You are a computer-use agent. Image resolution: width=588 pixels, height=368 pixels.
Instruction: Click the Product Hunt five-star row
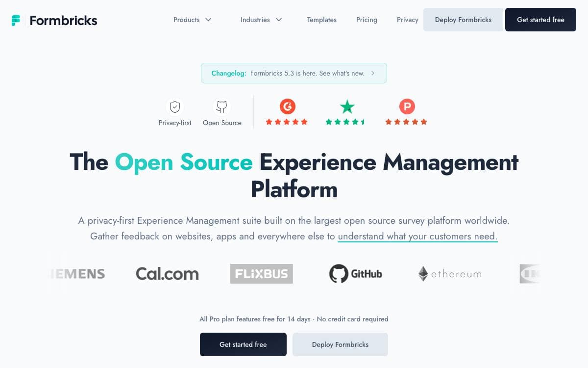[406, 122]
